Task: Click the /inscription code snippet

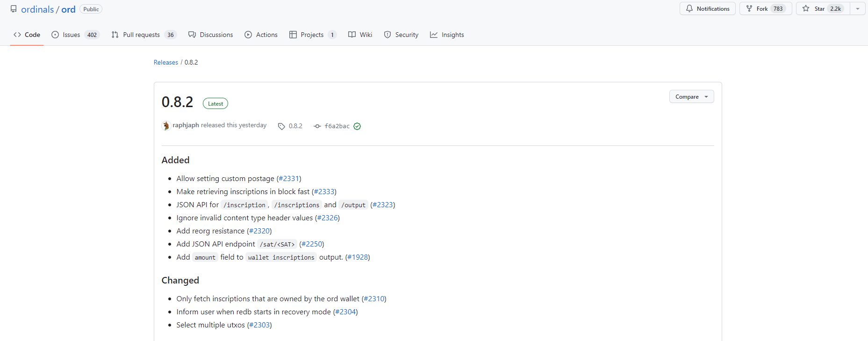Action: (x=244, y=205)
